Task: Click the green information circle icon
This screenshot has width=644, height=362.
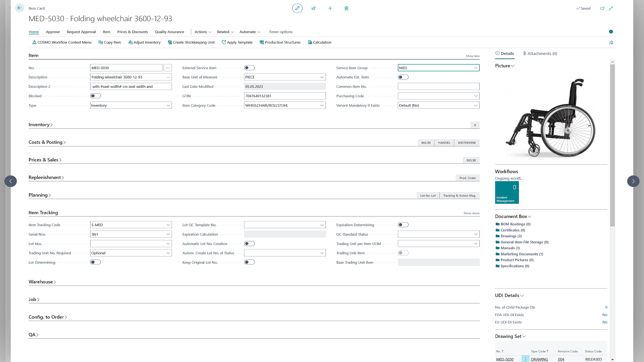Action: 611,32
